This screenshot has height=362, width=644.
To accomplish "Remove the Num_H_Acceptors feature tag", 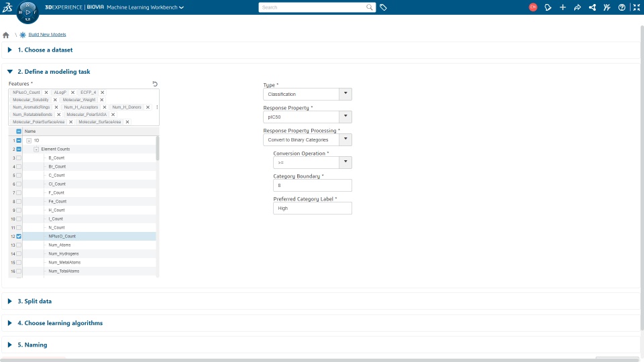I will tap(105, 107).
